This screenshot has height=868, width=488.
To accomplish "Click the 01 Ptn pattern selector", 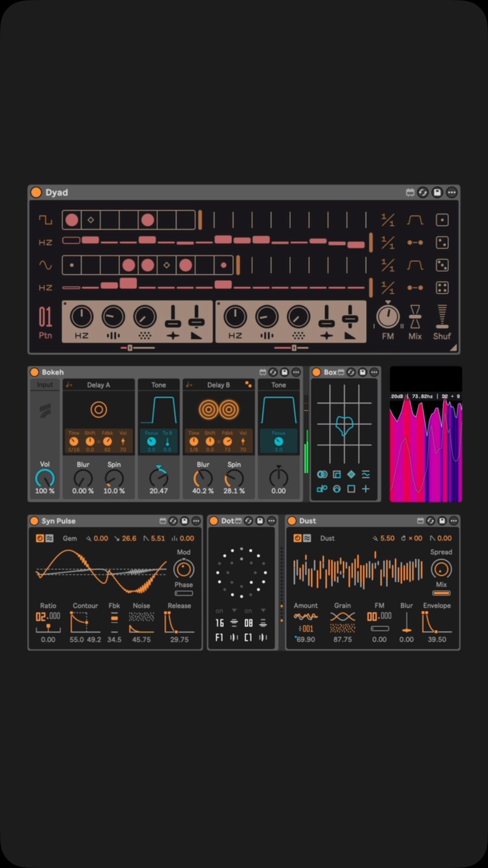I will (x=45, y=323).
